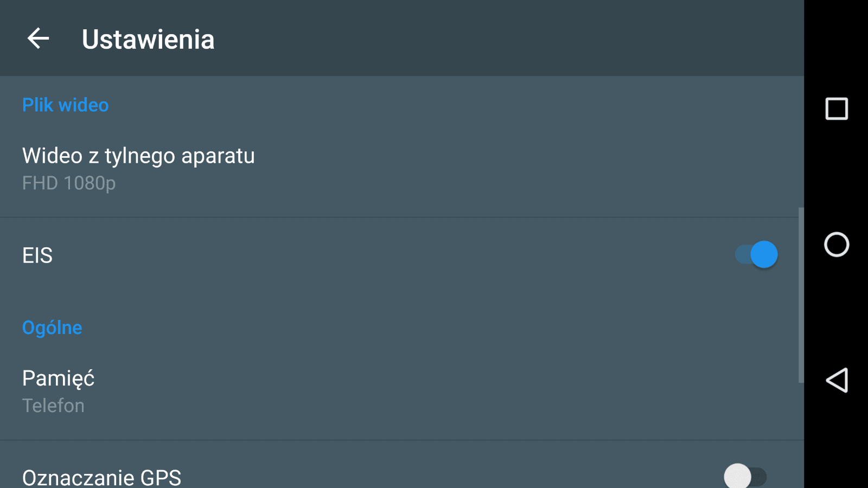Tap the blue knob of EIS switch

pos(764,254)
